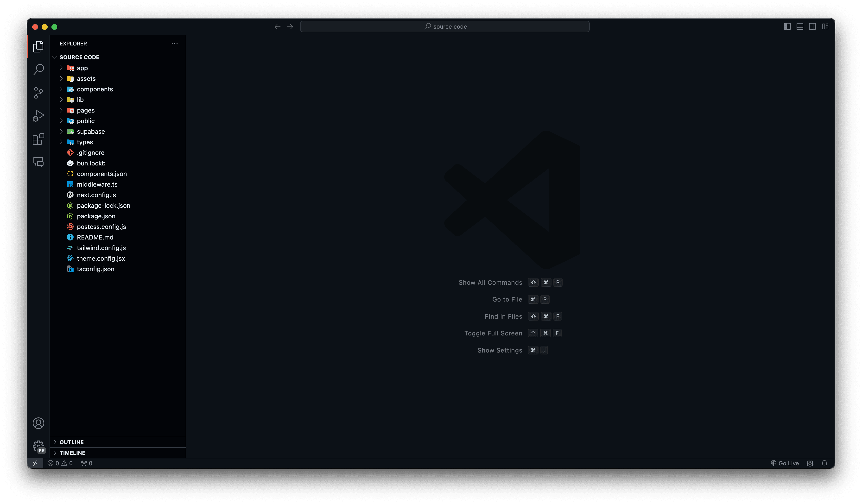This screenshot has width=862, height=504.
Task: Expand the types folder
Action: pos(118,142)
